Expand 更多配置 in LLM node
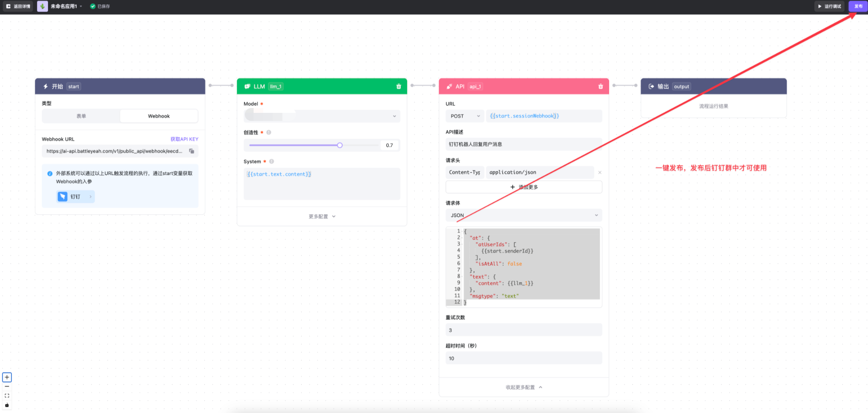 pos(322,217)
